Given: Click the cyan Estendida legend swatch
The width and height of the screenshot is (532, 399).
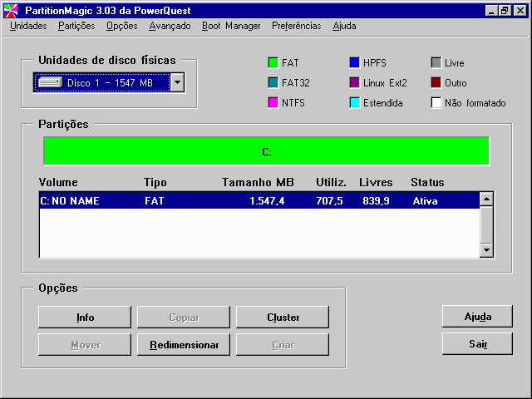Looking at the screenshot, I should 354,103.
